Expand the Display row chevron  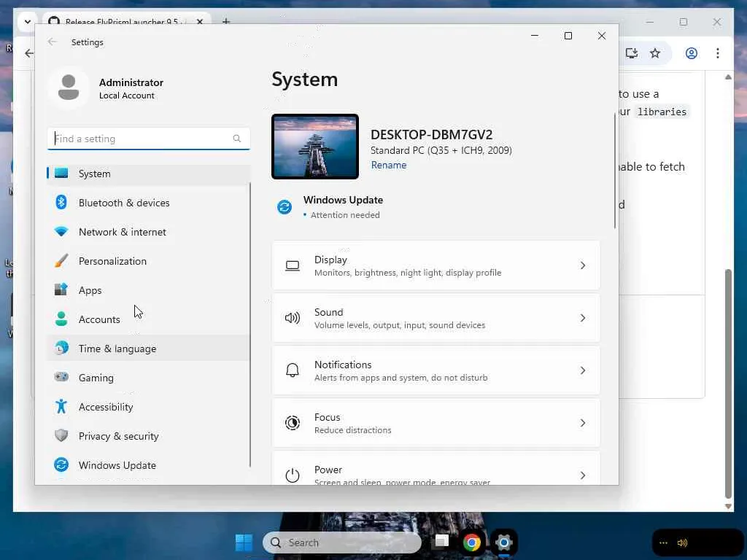click(x=583, y=265)
